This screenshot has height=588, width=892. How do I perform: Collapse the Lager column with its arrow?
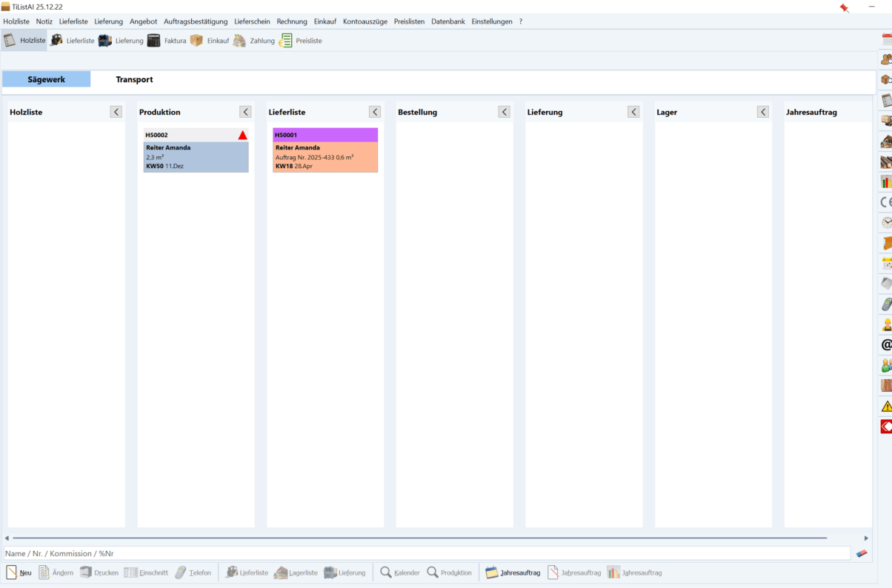[x=763, y=112]
